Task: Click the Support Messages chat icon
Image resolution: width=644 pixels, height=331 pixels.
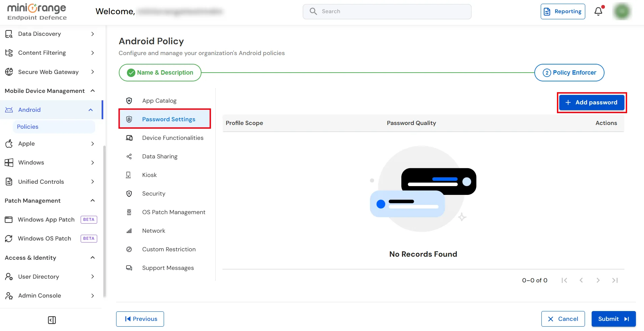Action: pyautogui.click(x=129, y=268)
